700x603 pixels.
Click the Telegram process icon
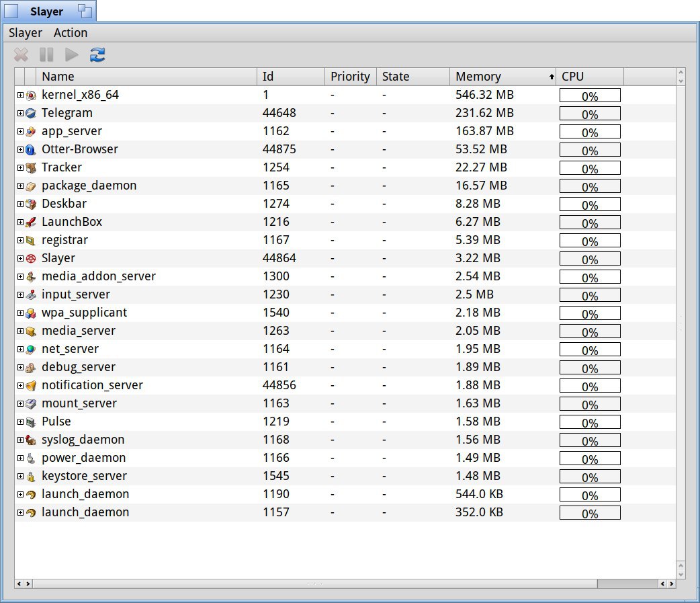tap(31, 114)
